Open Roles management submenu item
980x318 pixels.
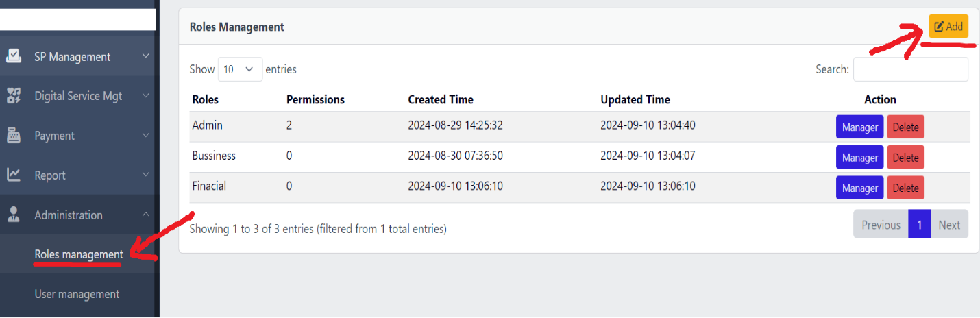coord(79,254)
